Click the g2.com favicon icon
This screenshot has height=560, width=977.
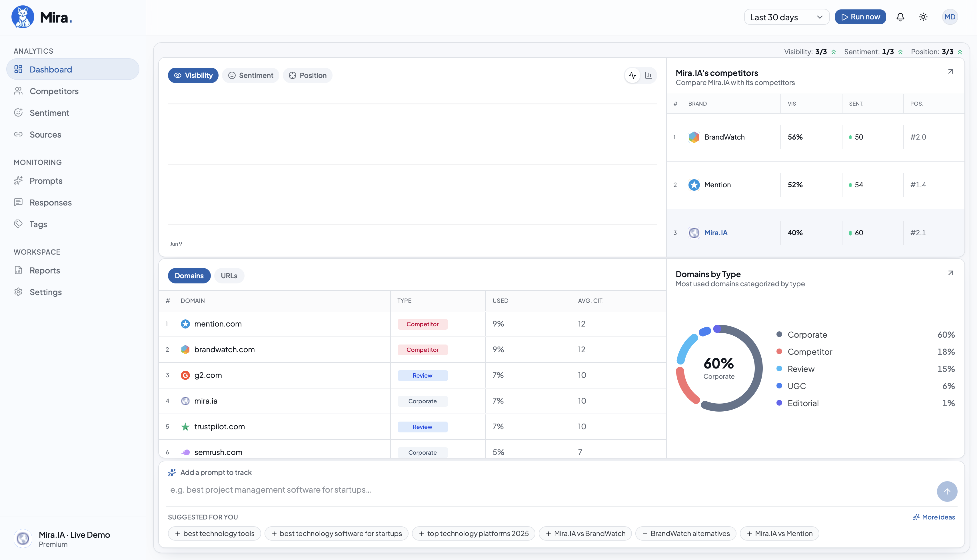coord(185,375)
